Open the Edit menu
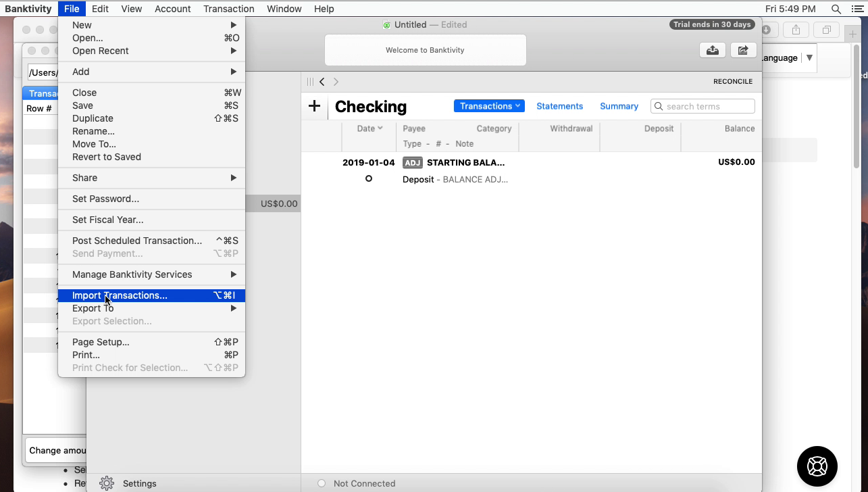868x492 pixels. click(100, 9)
